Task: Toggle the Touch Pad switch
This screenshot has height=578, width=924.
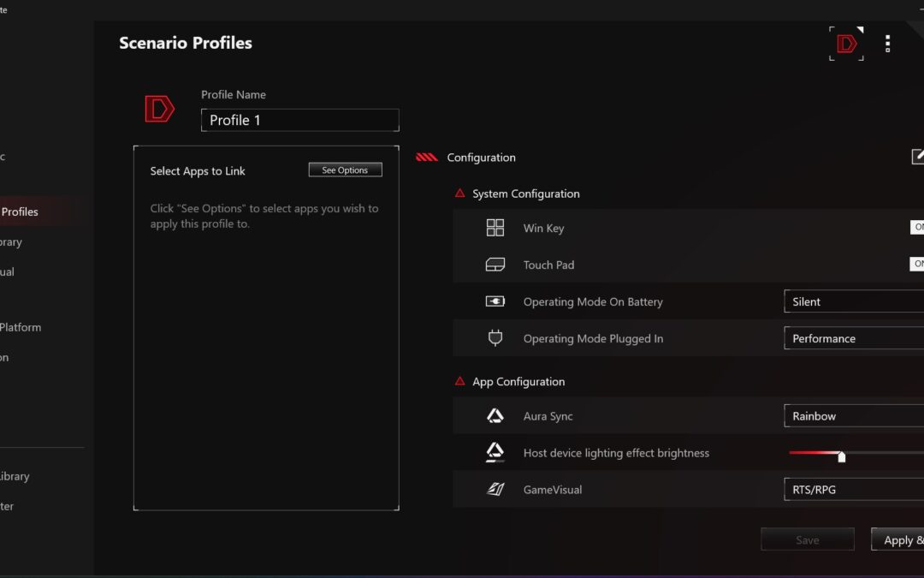Action: [x=916, y=265]
